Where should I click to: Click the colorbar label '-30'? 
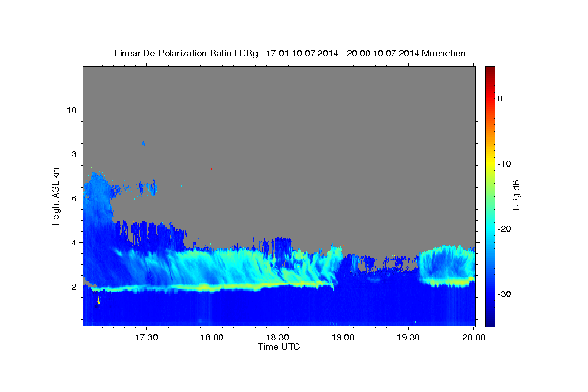click(504, 294)
